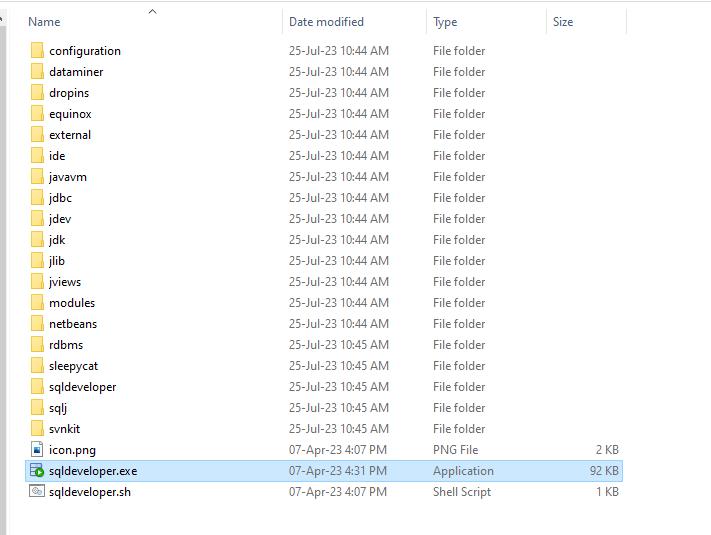Sort by the Size column header

tap(563, 22)
